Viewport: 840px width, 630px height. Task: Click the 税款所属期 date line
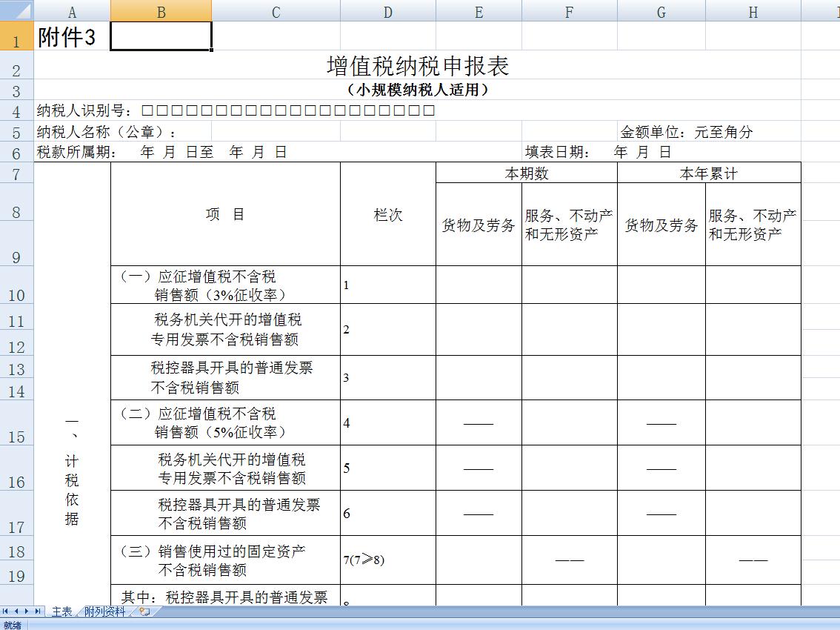(161, 152)
